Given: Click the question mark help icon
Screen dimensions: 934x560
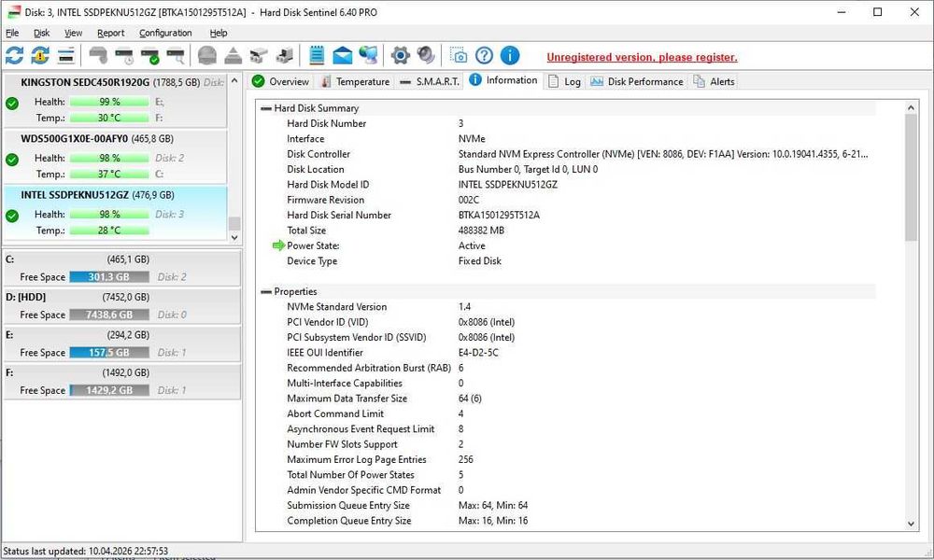Looking at the screenshot, I should (x=484, y=56).
